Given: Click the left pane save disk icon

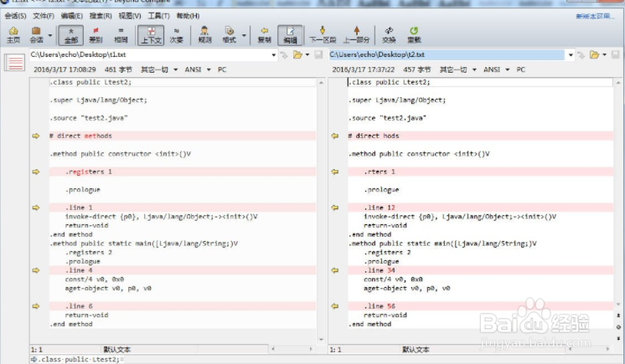Looking at the screenshot, I should 318,54.
